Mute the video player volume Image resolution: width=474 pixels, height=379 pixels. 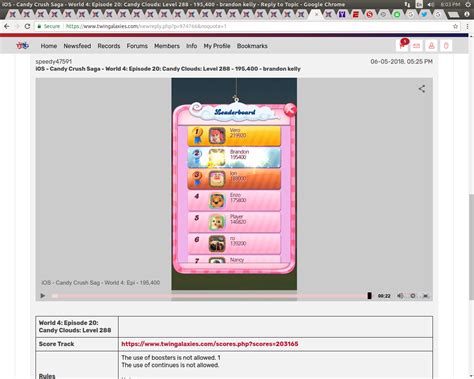click(x=400, y=296)
